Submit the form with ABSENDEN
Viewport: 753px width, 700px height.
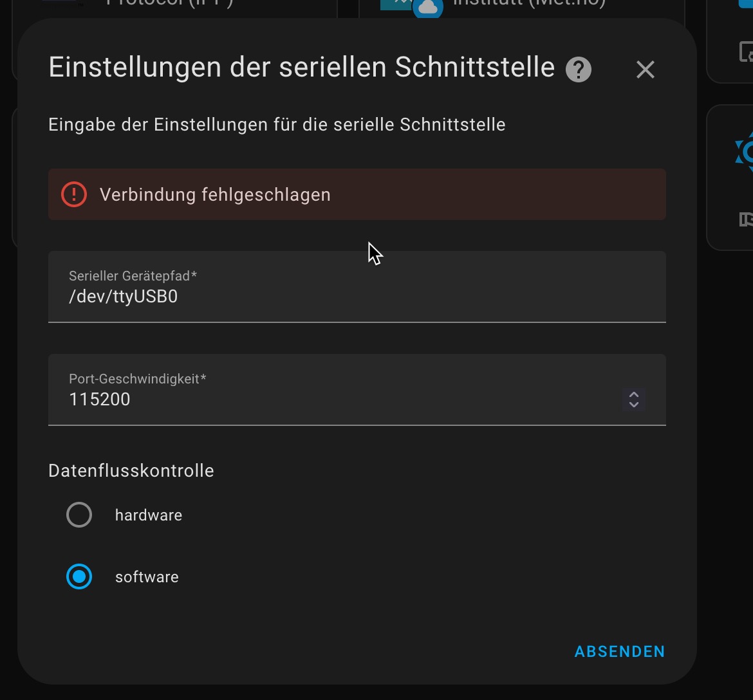[618, 651]
